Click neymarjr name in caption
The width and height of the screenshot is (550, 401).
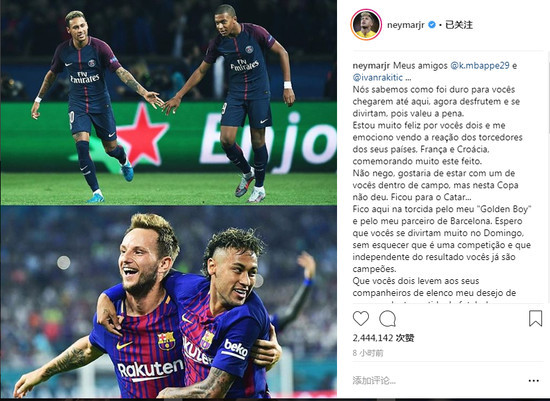[x=371, y=66]
